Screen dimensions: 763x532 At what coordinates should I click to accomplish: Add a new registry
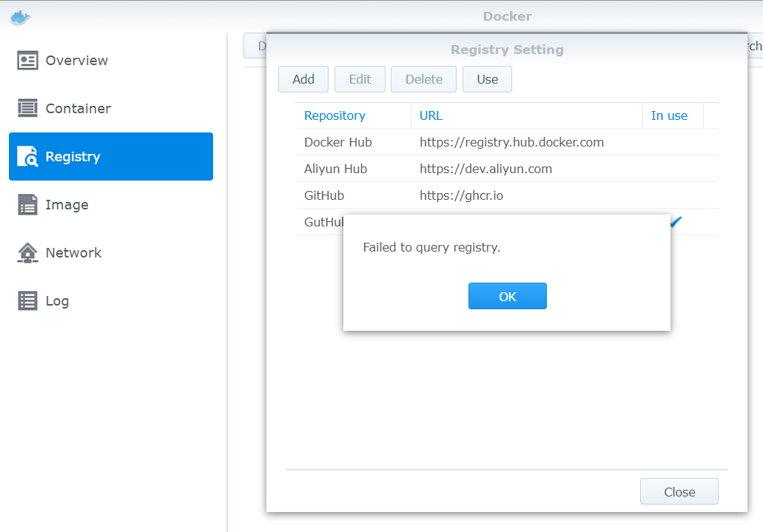[303, 79]
